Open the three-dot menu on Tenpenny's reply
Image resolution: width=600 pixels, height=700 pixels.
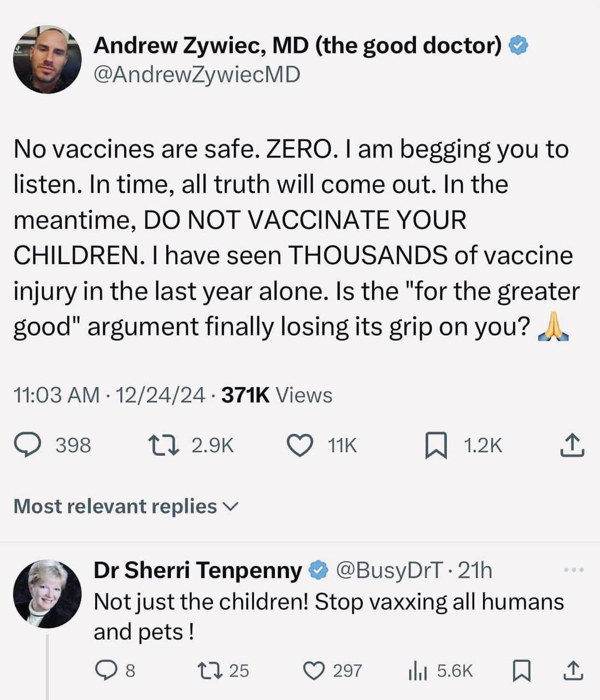573,570
